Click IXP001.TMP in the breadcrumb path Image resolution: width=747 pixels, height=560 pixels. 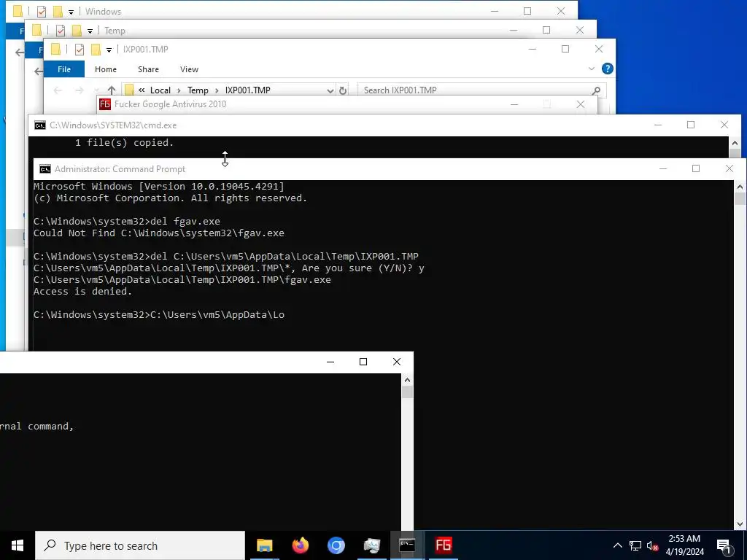248,90
